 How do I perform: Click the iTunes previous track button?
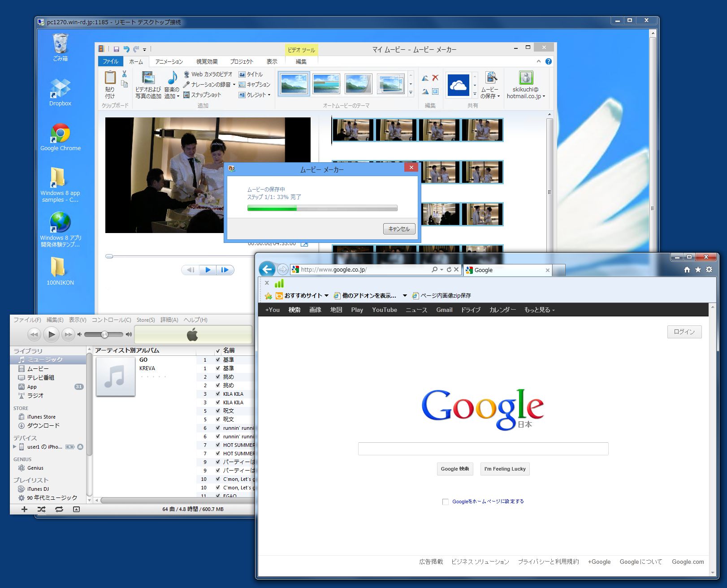point(34,334)
